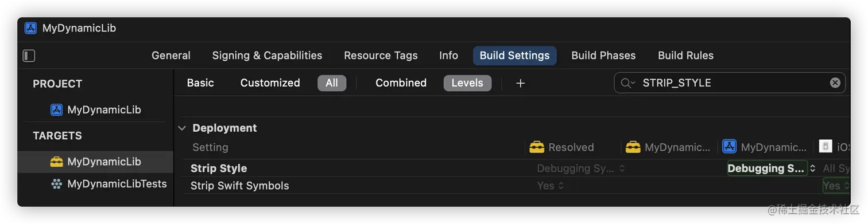The height and width of the screenshot is (224, 868).
Task: Switch to Levels view mode
Action: [x=467, y=83]
